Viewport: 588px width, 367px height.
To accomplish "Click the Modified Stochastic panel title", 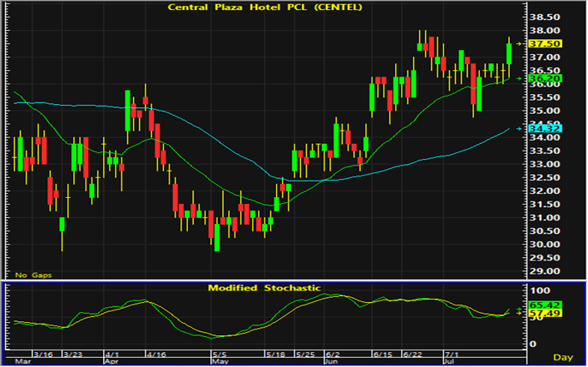I will click(x=264, y=288).
